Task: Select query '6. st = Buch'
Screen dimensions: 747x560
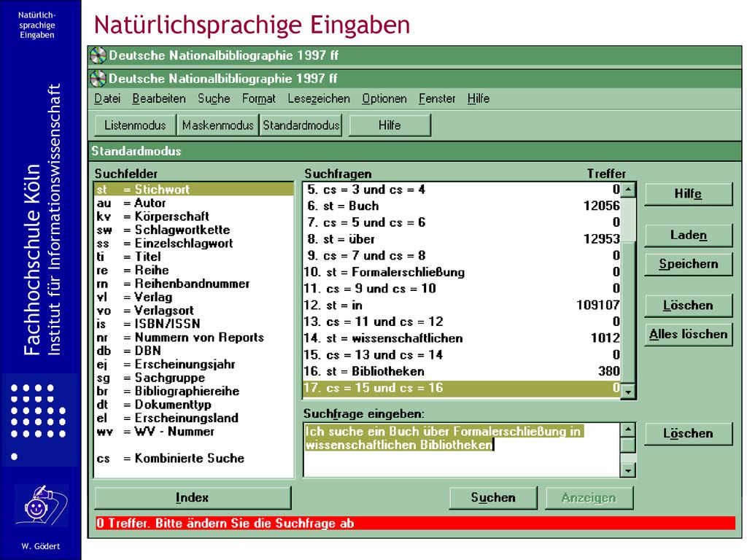Action: pyautogui.click(x=462, y=206)
